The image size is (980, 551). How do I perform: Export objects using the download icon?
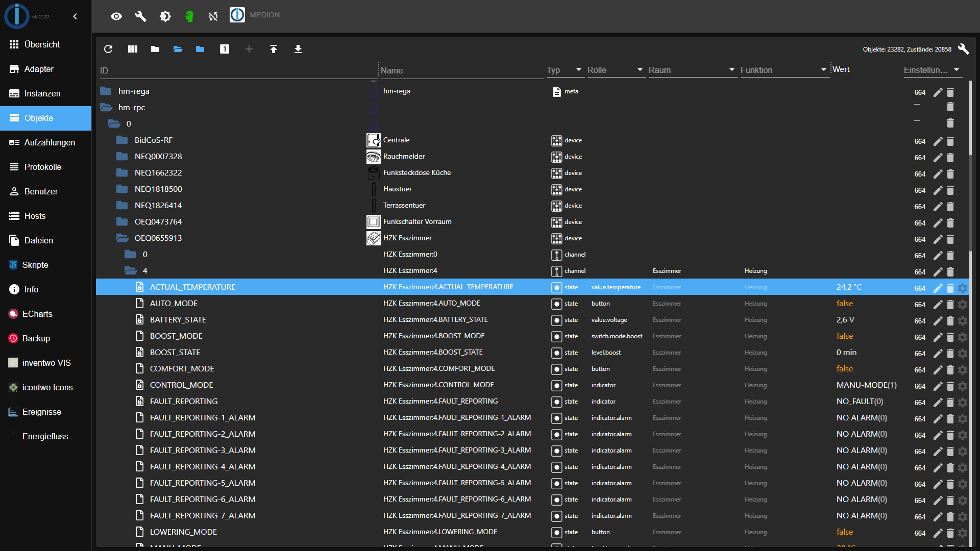click(x=298, y=49)
